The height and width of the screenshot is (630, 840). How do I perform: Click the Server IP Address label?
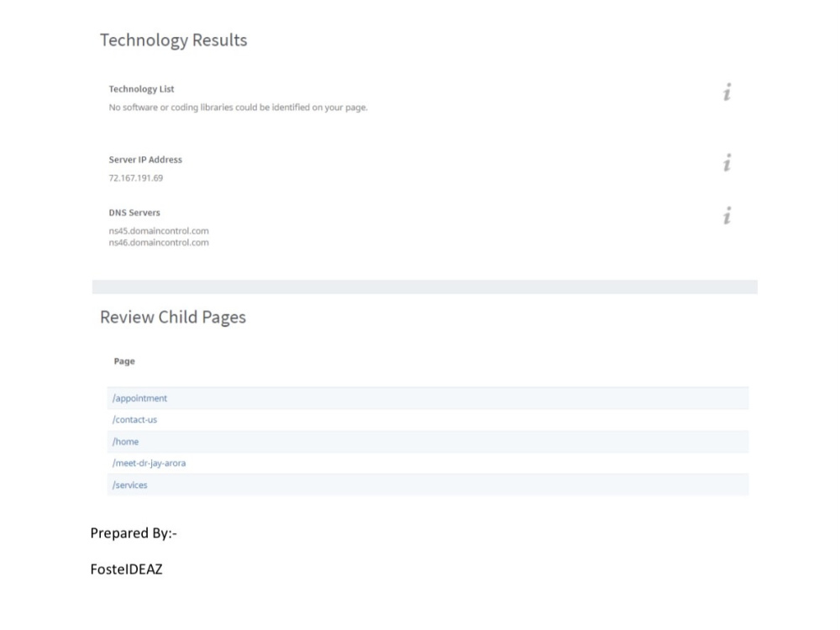coord(145,160)
